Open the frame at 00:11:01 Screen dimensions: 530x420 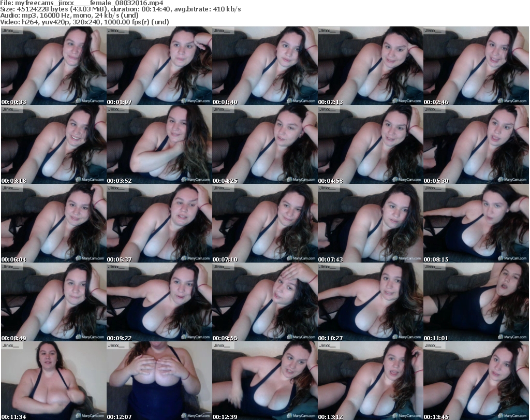(x=476, y=302)
